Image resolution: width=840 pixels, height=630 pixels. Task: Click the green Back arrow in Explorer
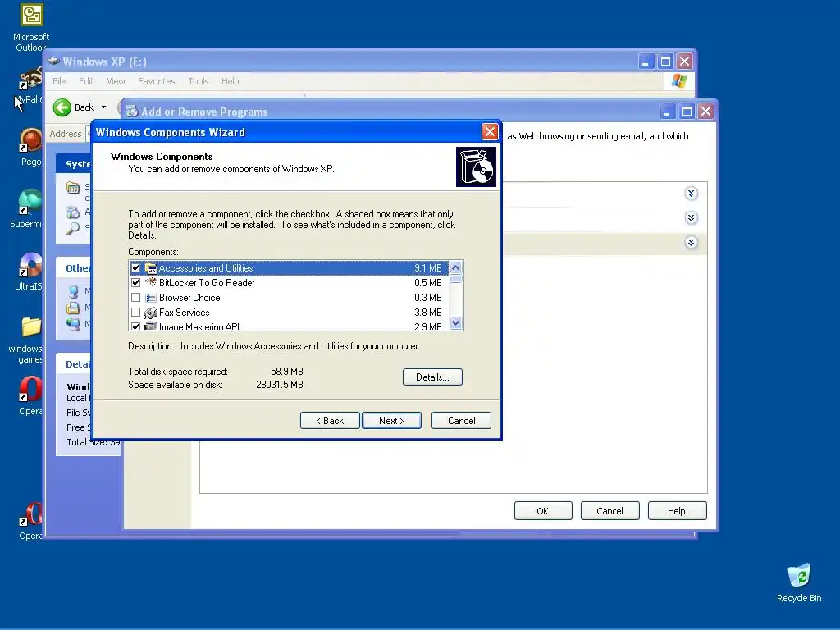click(x=62, y=107)
